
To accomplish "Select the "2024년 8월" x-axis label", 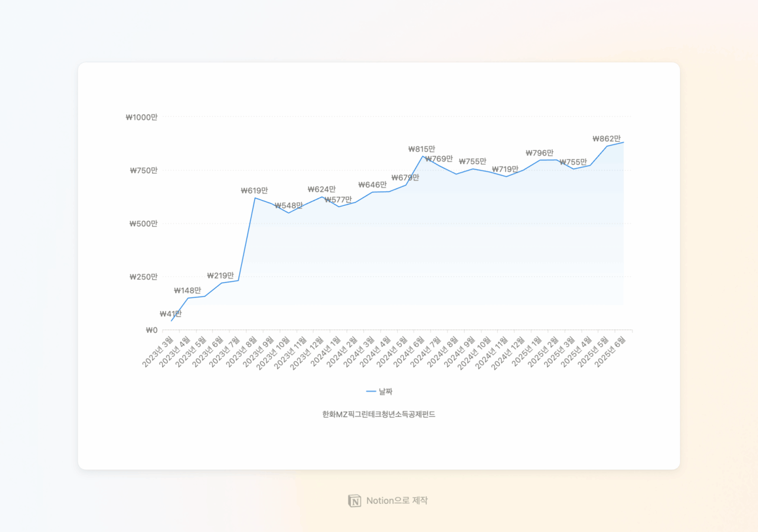I will point(442,352).
